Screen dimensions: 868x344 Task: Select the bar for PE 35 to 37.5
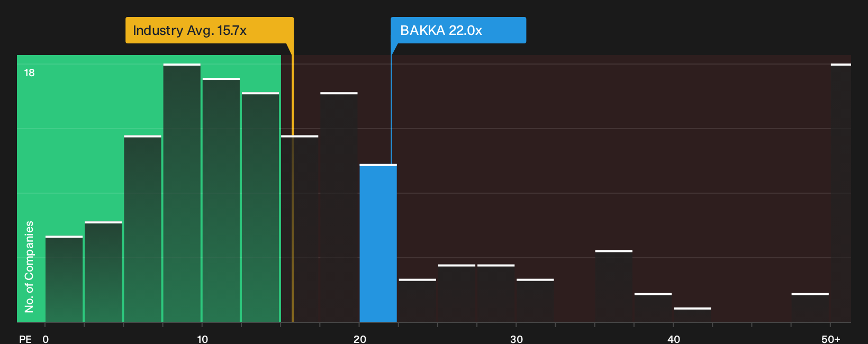[613, 286]
